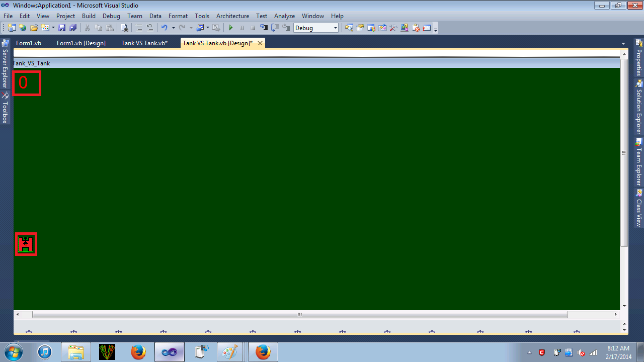Expand the Toolbox side panel
The width and height of the screenshot is (644, 362).
coord(5,108)
